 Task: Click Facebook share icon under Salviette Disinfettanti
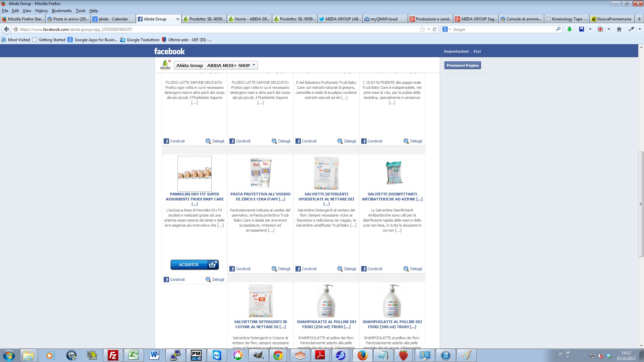(x=364, y=269)
